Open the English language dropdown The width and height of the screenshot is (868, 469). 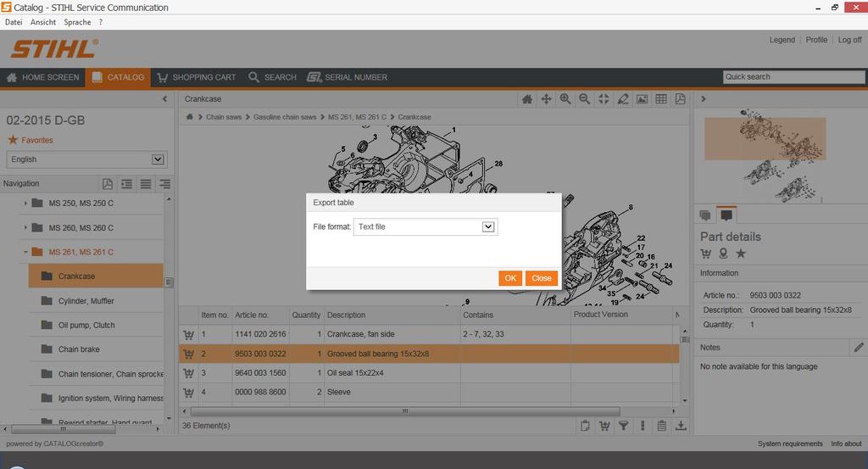point(87,159)
